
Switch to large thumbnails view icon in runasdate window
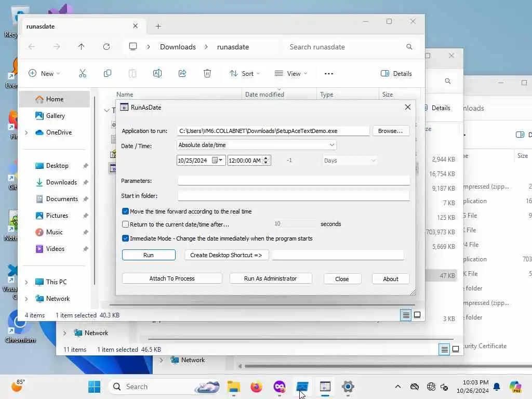(417, 315)
